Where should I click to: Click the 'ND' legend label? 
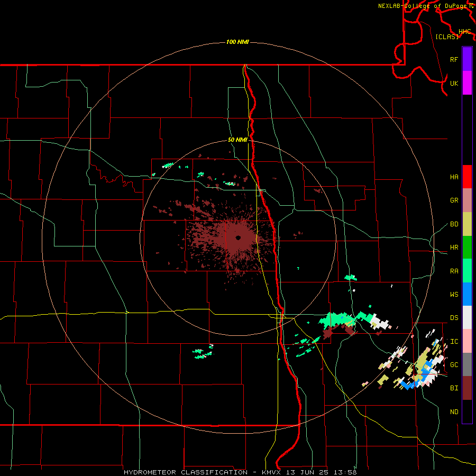coord(454,412)
